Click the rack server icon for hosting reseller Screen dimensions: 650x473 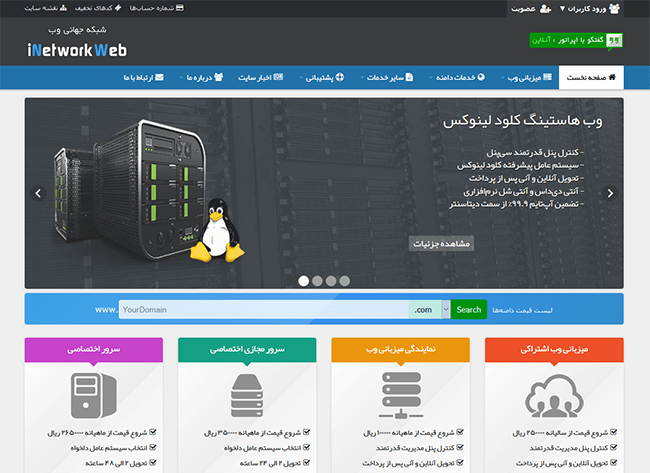[x=400, y=395]
